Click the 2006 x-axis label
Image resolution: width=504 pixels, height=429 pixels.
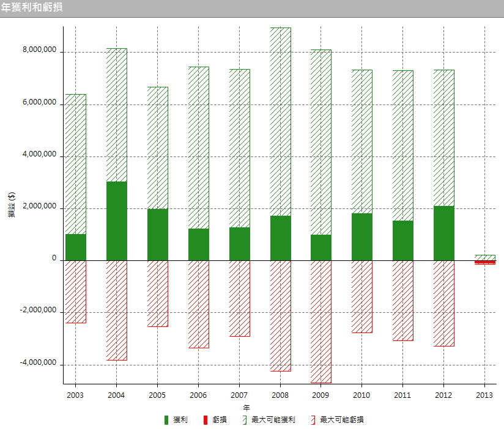point(198,395)
